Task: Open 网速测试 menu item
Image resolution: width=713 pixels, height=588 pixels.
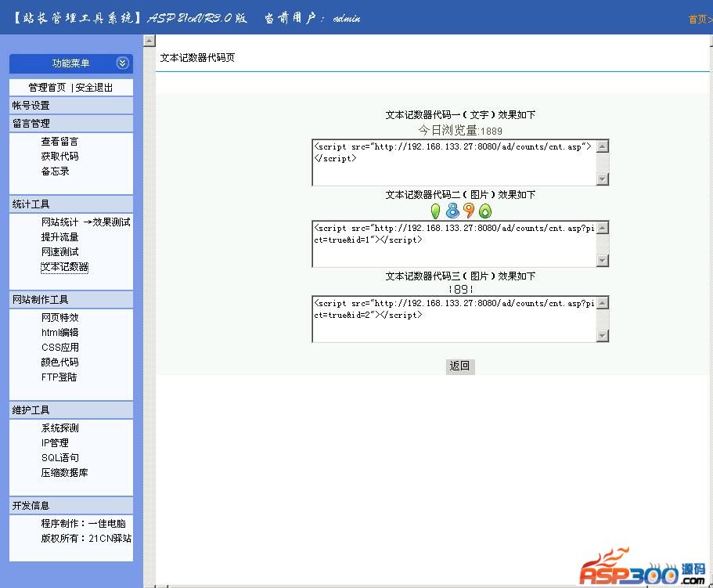Action: 59,252
